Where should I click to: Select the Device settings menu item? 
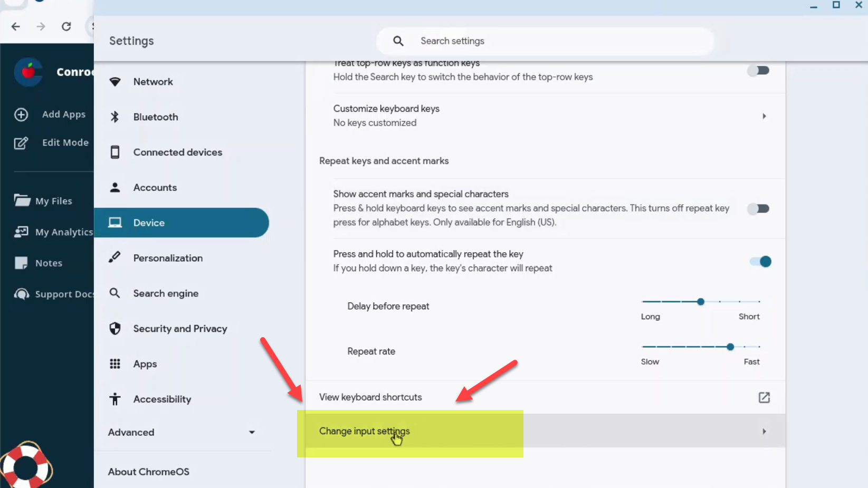(x=181, y=223)
